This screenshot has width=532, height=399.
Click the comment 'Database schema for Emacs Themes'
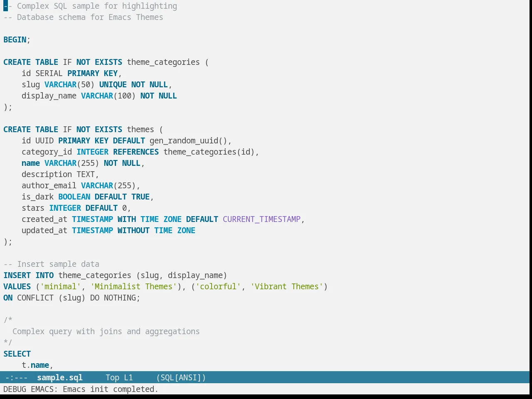[x=90, y=17]
